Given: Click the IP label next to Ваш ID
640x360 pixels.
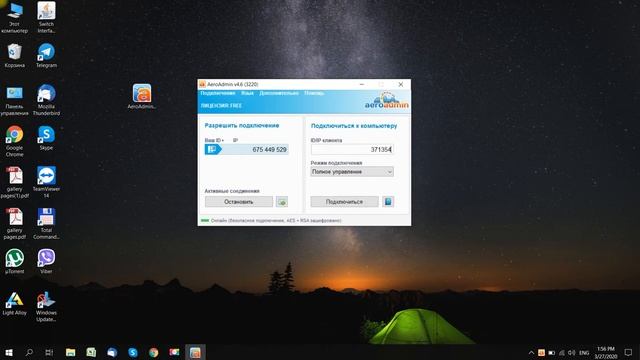Looking at the screenshot, I should click(235, 140).
